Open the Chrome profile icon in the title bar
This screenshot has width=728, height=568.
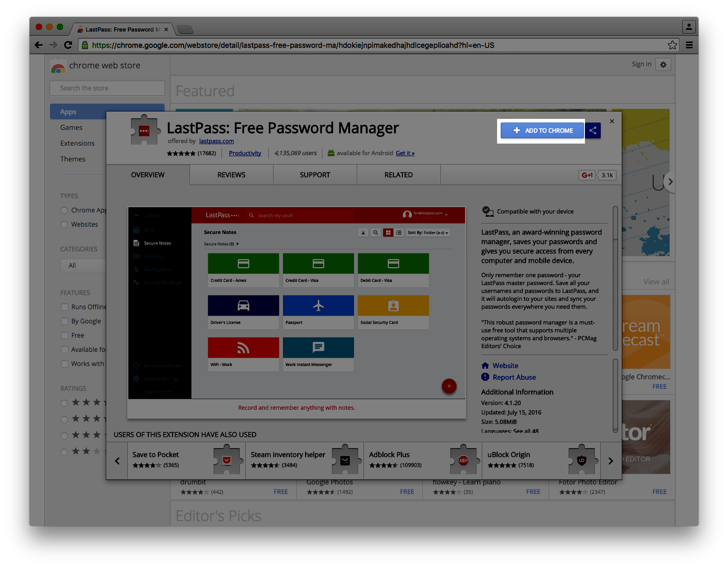[x=689, y=26]
